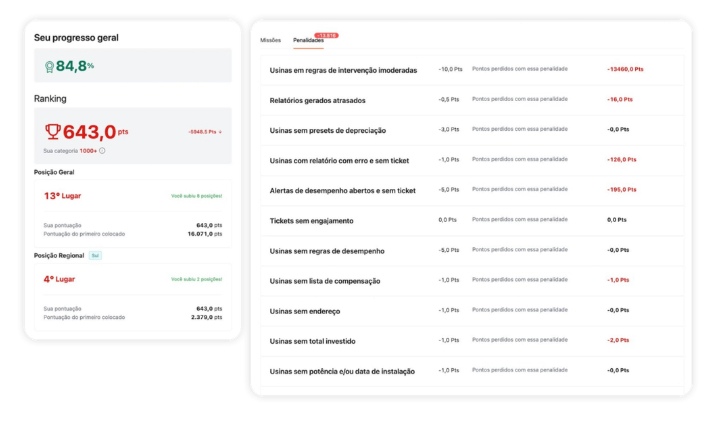Click the down arrow next to ranking points lost

[220, 131]
